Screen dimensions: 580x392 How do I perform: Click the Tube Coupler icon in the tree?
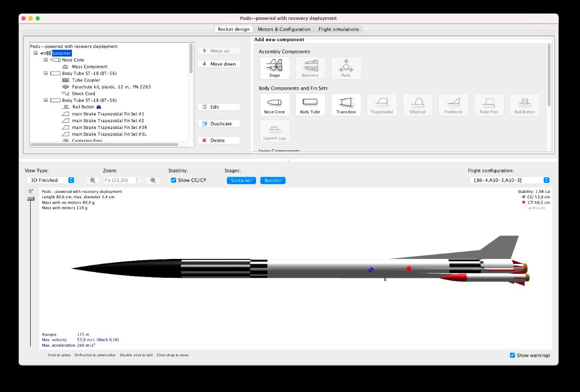tap(65, 80)
